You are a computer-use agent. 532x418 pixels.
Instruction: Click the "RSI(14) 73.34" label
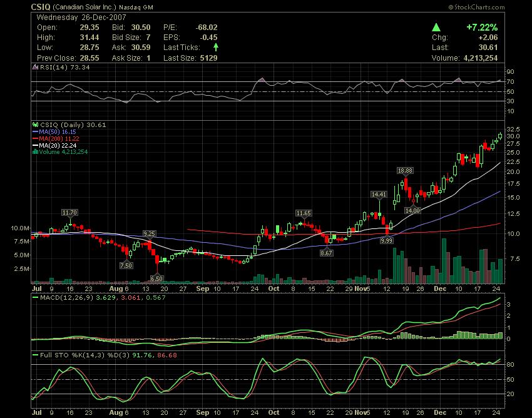(x=65, y=67)
